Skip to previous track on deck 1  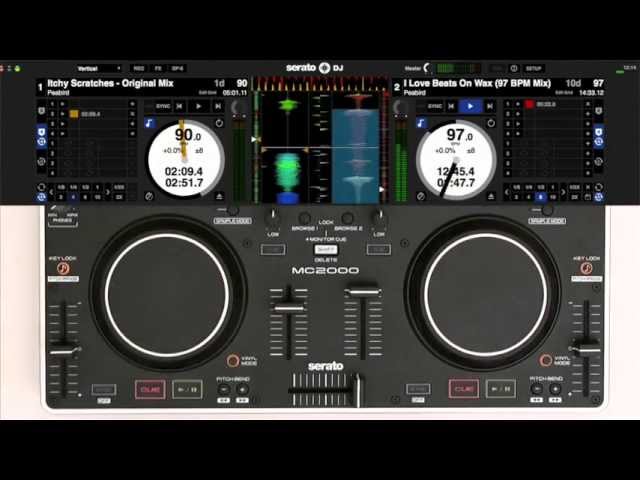(179, 106)
